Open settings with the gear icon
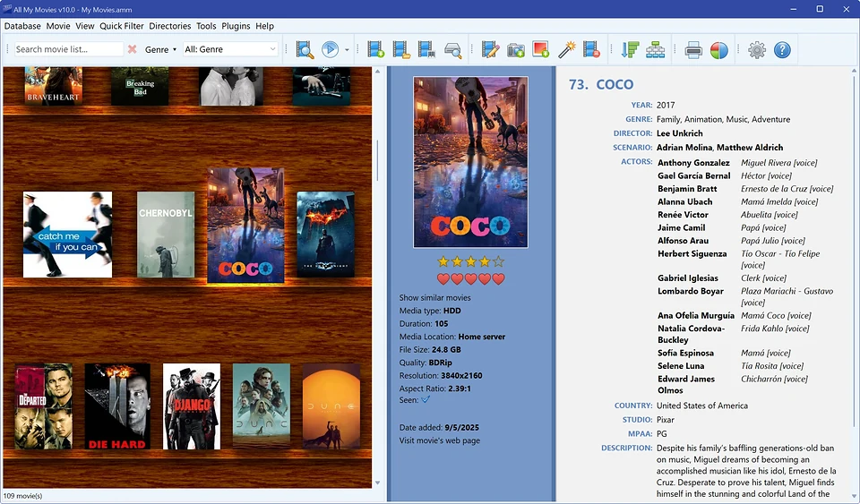 pos(757,50)
